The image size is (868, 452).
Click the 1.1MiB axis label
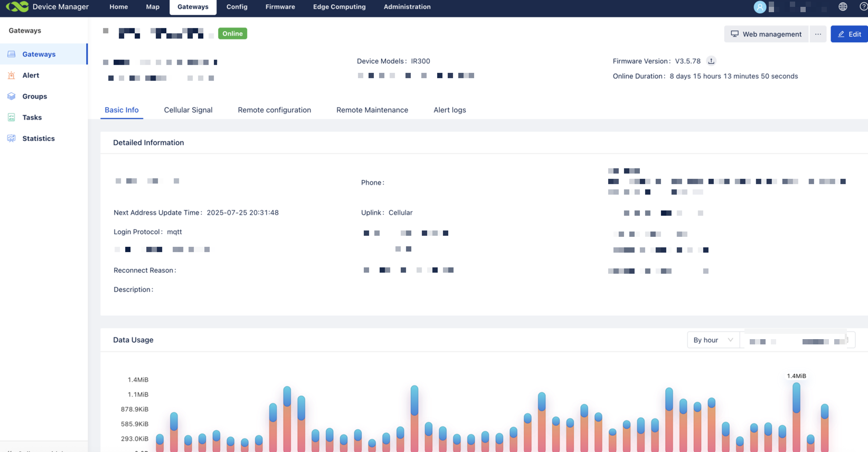[138, 395]
